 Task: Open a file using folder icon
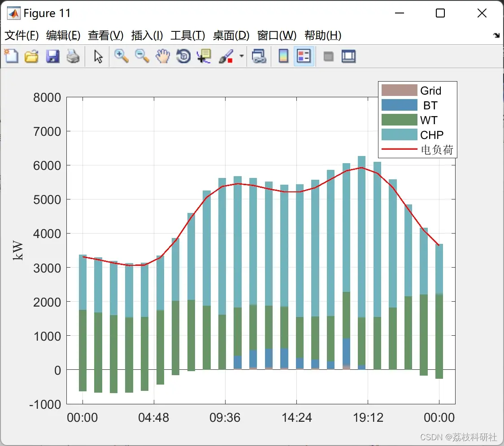coord(31,56)
